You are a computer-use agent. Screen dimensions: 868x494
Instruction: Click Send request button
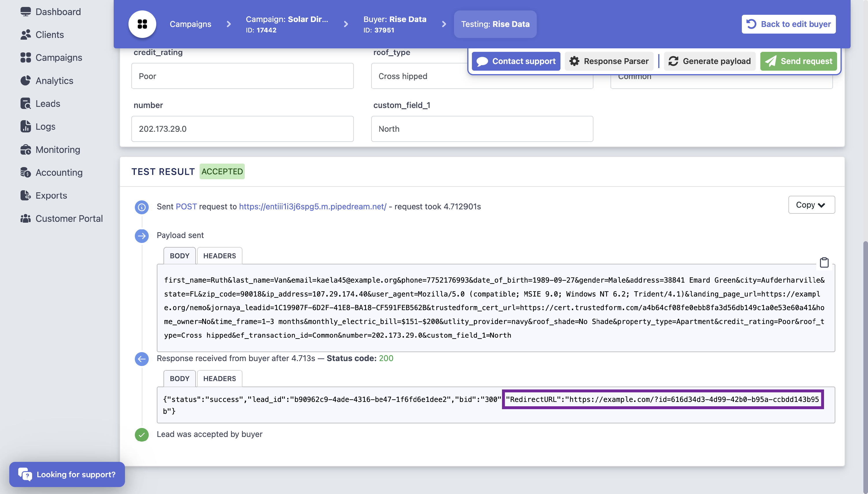798,61
